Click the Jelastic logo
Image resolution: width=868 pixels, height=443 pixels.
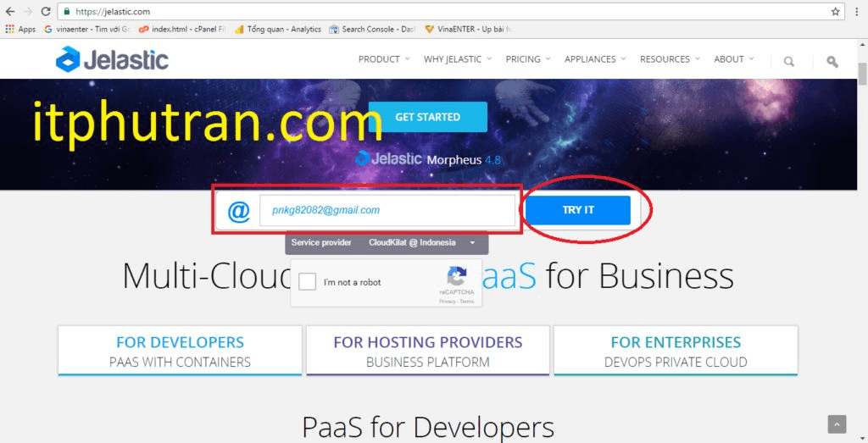tap(112, 59)
